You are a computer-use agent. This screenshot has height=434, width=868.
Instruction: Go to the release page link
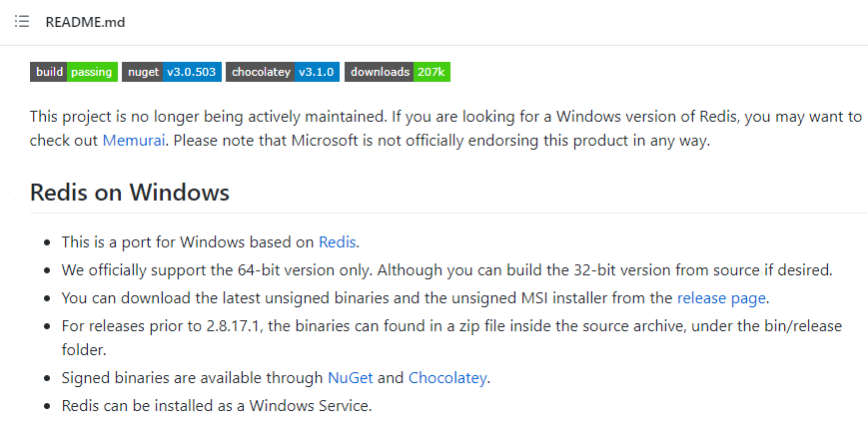[721, 297]
